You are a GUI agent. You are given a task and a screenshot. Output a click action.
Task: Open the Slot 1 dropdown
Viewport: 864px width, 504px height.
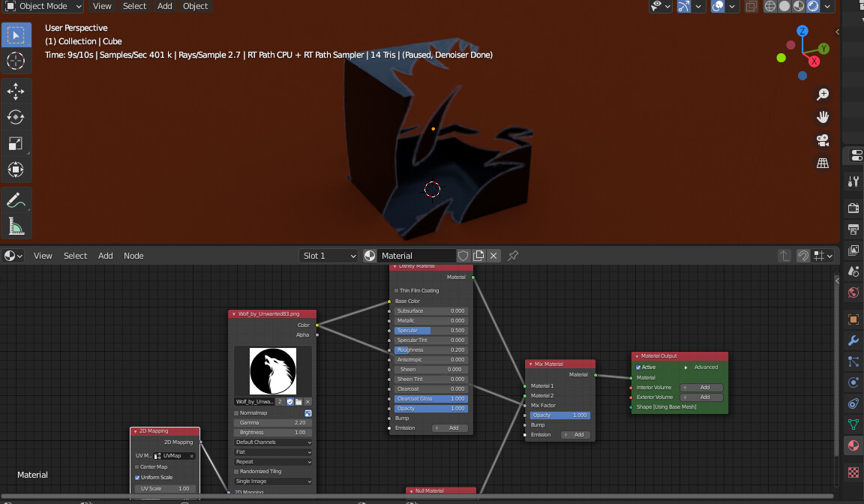pyautogui.click(x=329, y=256)
